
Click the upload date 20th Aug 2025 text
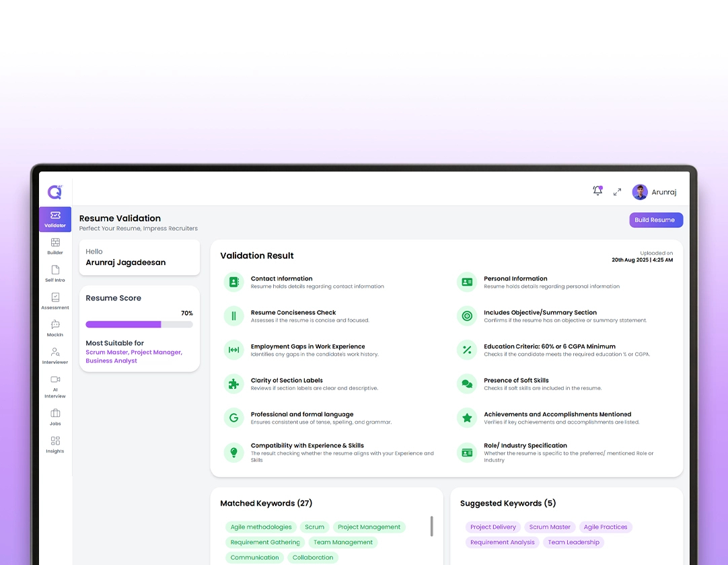[642, 260]
